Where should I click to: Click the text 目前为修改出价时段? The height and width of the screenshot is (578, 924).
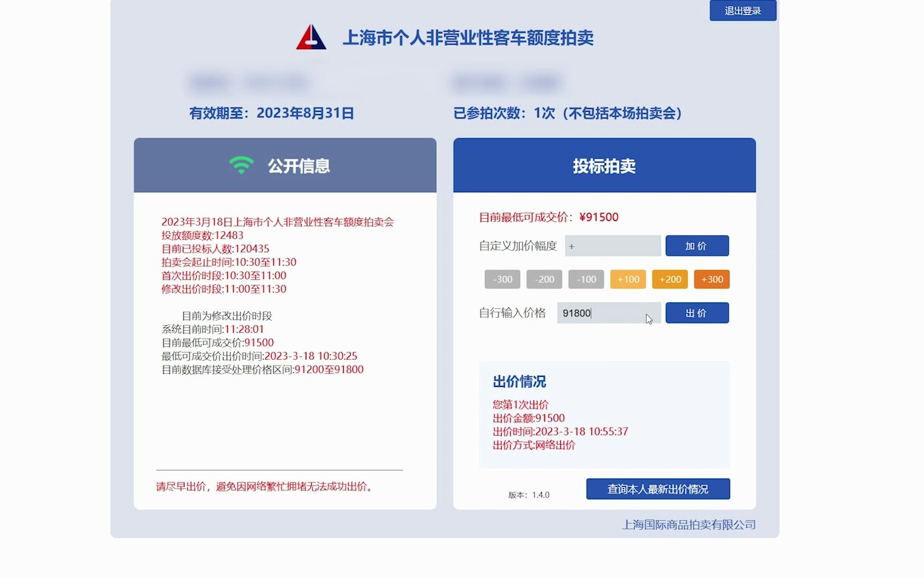[227, 316]
